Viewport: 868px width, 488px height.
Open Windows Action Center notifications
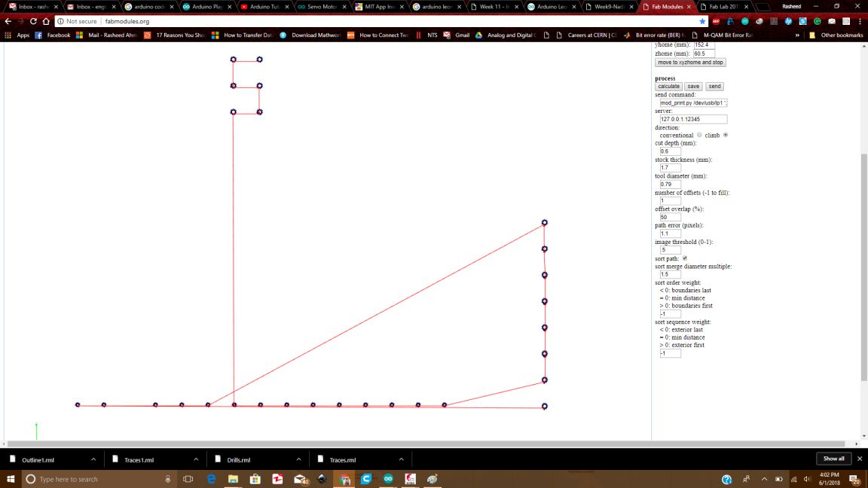point(855,479)
